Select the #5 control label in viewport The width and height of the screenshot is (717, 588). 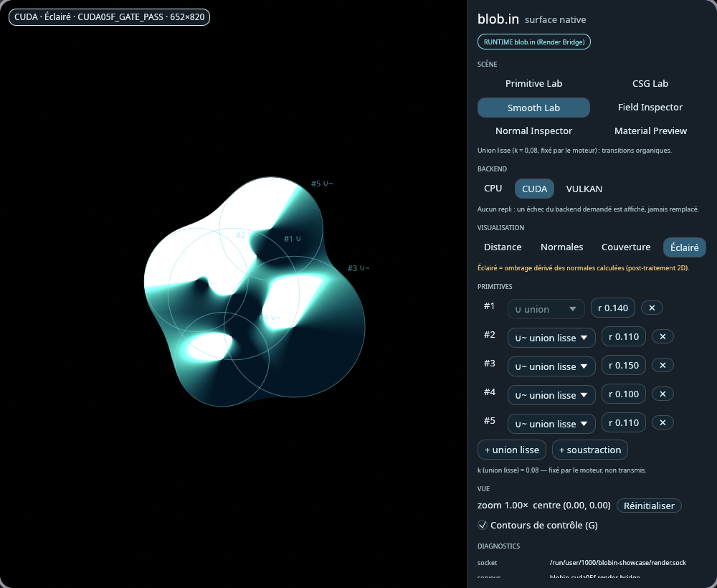coord(322,184)
